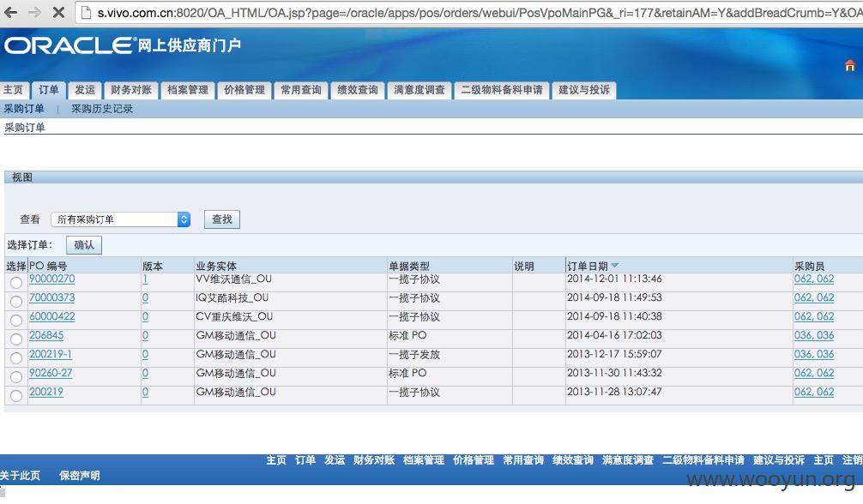Open PO number 206845 link

(46, 335)
